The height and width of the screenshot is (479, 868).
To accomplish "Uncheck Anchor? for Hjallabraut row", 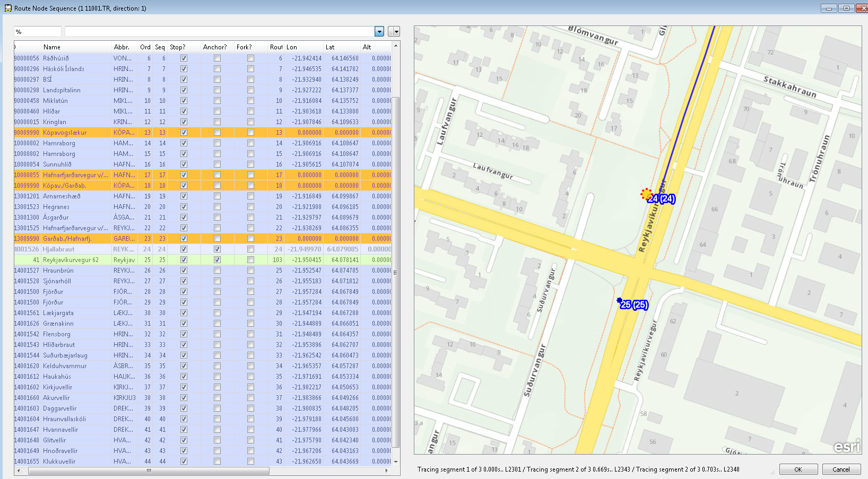I will click(x=217, y=249).
